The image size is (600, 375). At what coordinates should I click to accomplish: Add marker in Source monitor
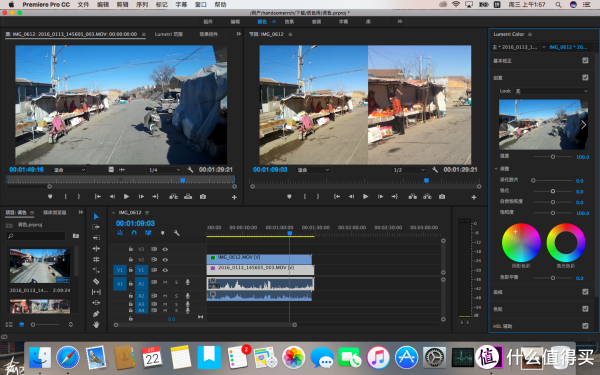[x=50, y=197]
